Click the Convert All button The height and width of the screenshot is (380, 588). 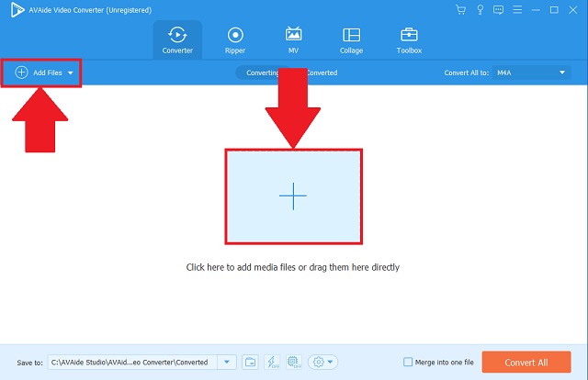[x=526, y=363]
